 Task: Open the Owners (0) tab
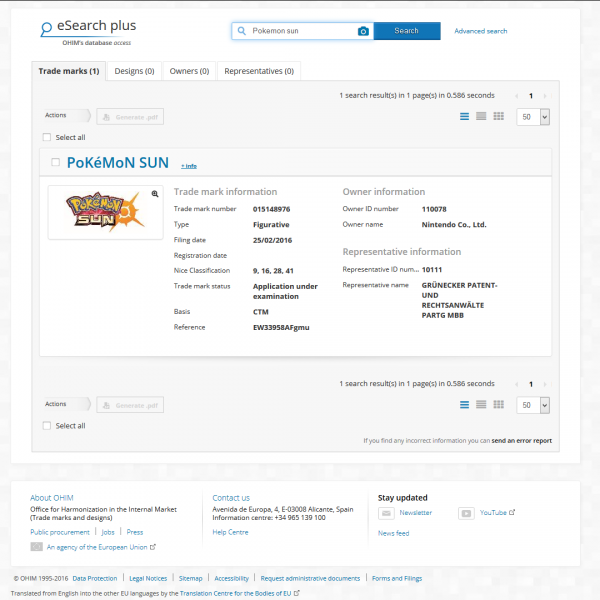190,71
